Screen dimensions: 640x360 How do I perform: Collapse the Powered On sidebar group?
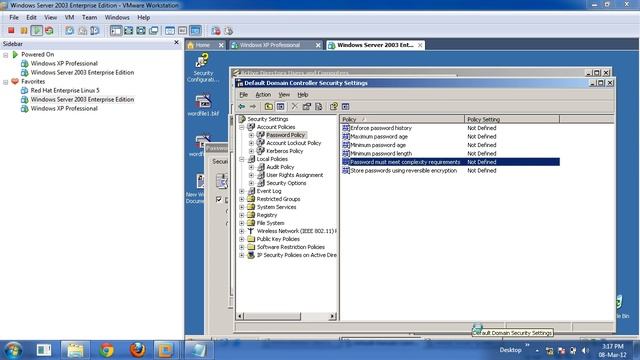(6, 55)
